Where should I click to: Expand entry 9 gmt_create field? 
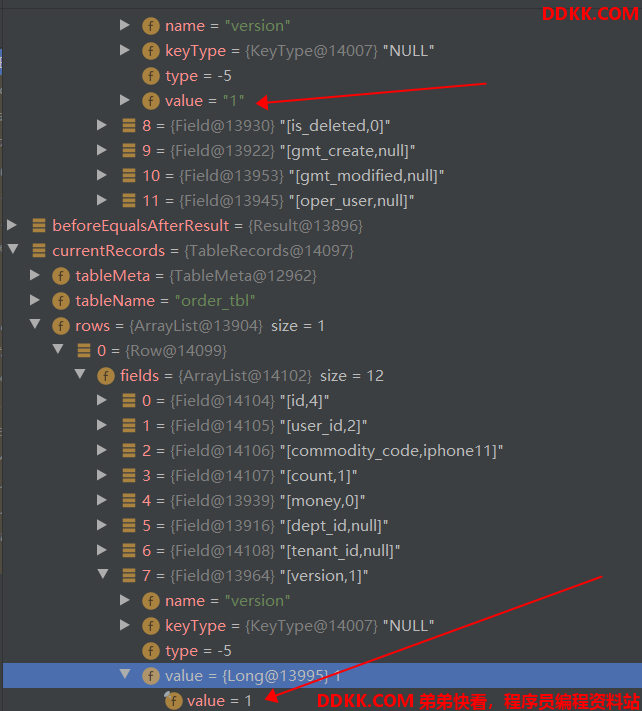(x=102, y=150)
